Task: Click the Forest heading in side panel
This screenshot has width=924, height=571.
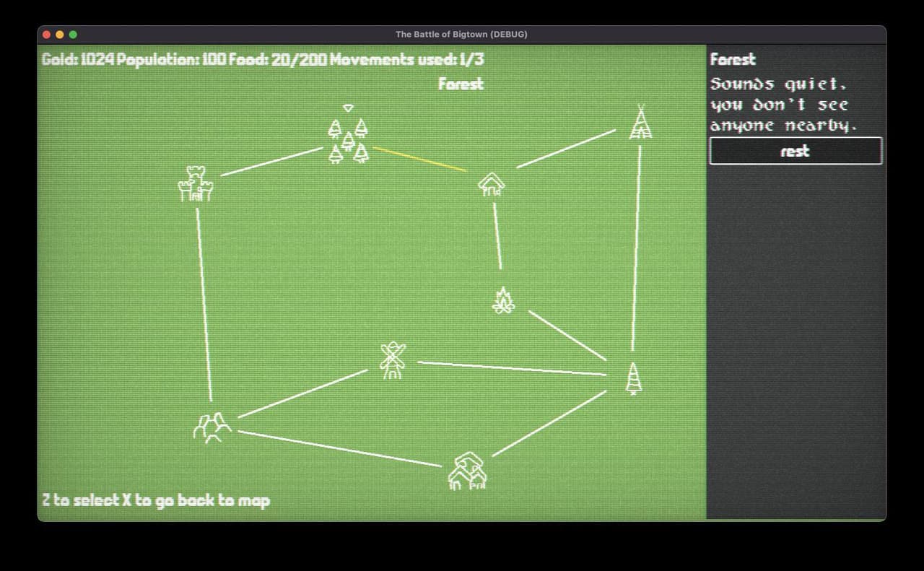Action: [733, 59]
